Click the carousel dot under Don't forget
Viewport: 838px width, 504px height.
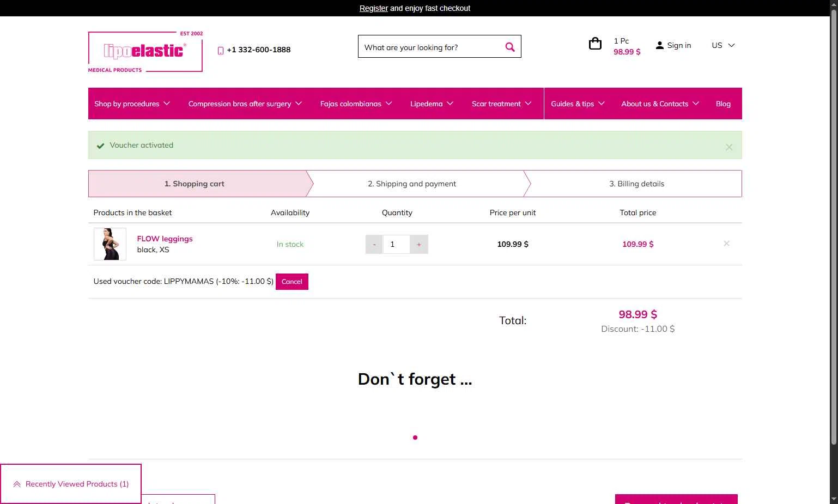point(415,438)
